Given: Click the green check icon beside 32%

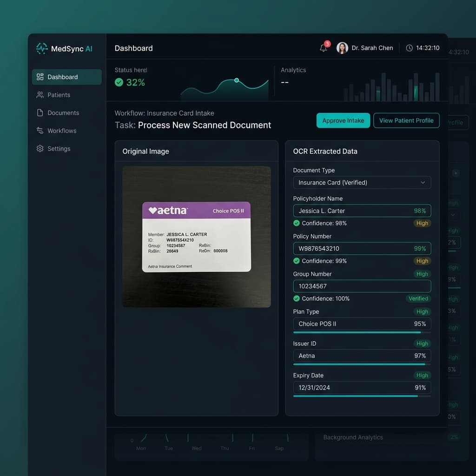Looking at the screenshot, I should [x=119, y=82].
